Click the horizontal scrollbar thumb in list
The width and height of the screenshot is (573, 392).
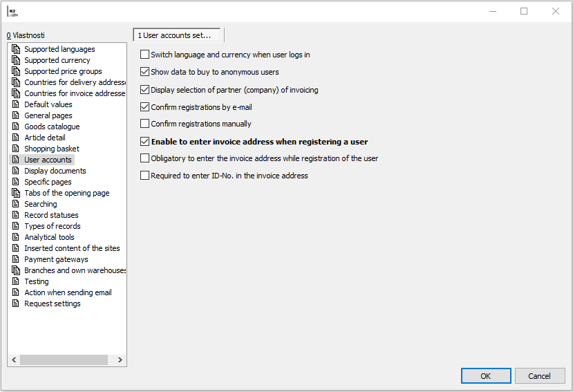click(64, 360)
